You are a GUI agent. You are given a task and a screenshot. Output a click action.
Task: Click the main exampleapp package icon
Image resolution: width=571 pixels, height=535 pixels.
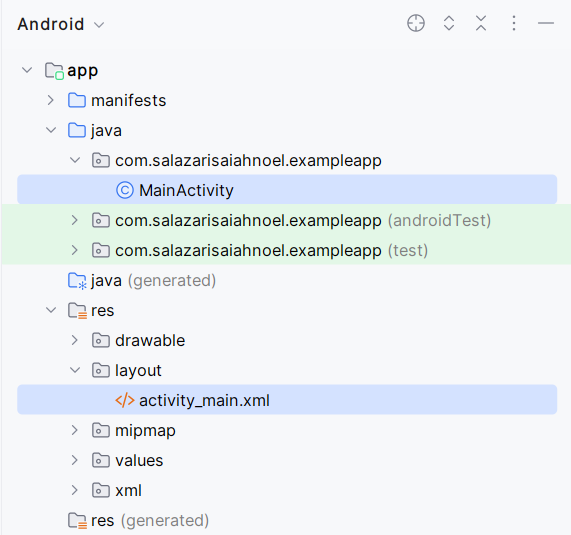tap(101, 160)
